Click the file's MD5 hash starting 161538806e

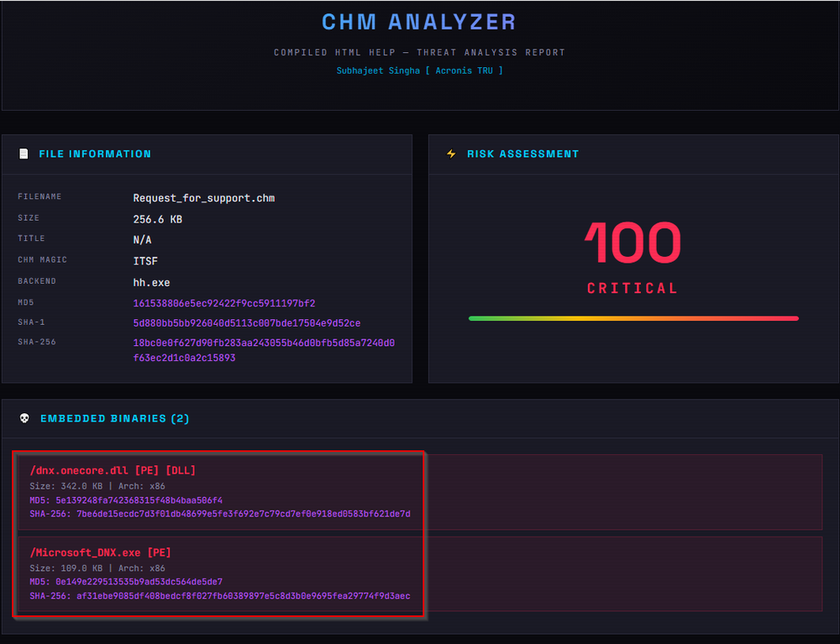tap(224, 303)
